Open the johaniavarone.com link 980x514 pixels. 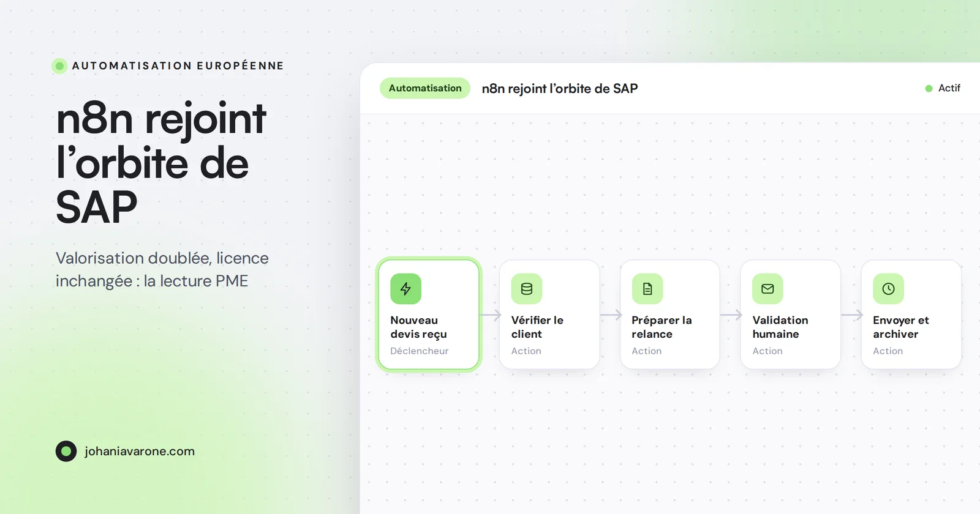point(140,451)
